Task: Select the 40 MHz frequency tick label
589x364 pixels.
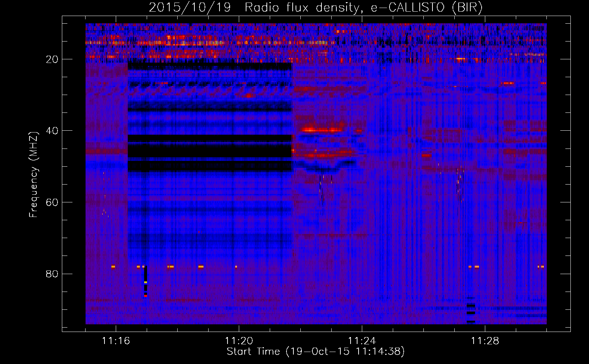Action: (52, 131)
